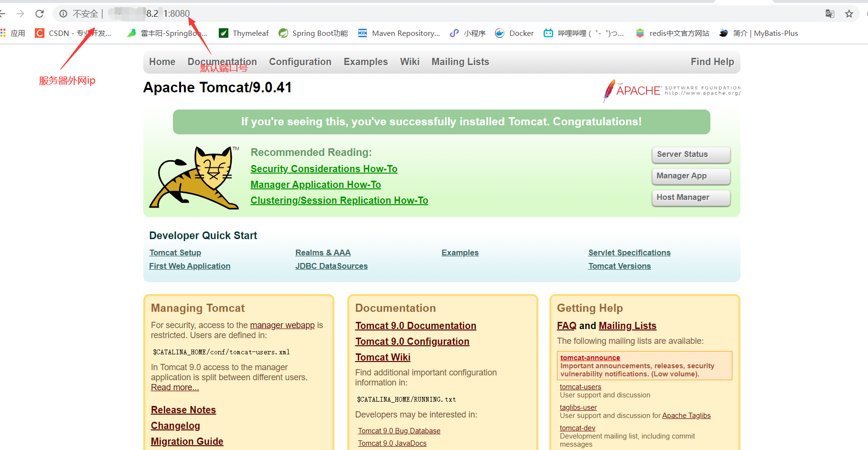The image size is (868, 450).
Task: Click the Apache Tomcat/9.0.41 heading
Action: tap(217, 88)
